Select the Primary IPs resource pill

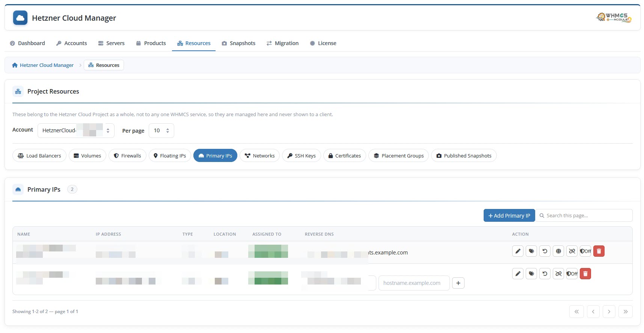coord(215,156)
